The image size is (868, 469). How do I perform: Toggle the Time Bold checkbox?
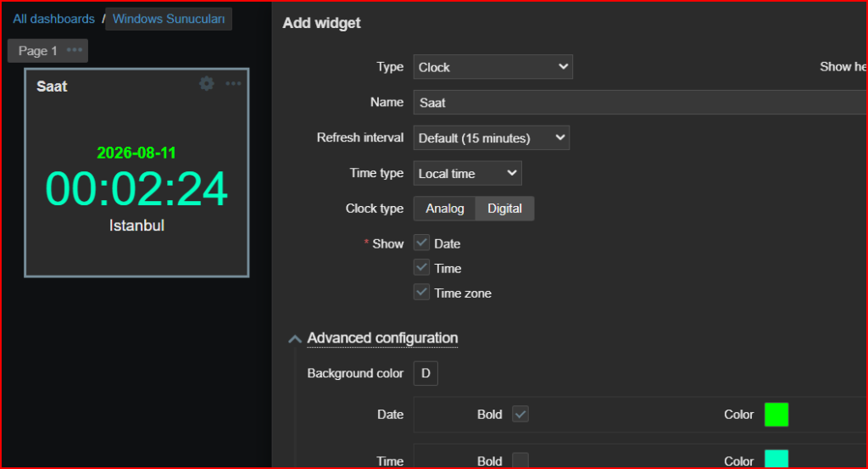pos(520,461)
